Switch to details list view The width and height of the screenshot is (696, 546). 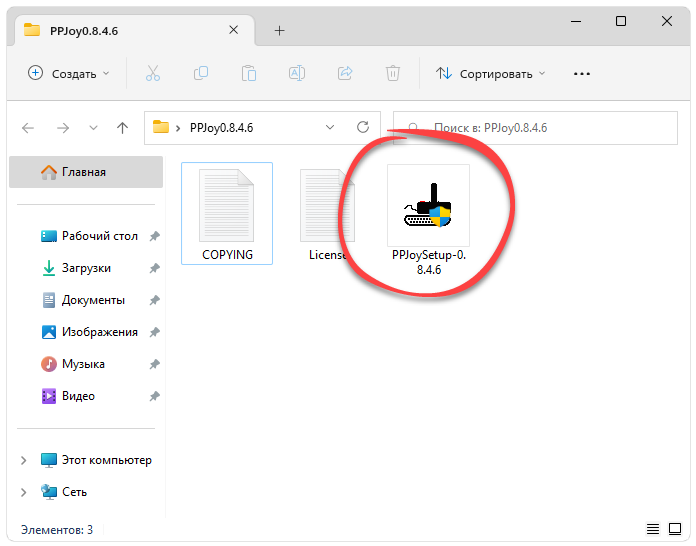(x=652, y=529)
